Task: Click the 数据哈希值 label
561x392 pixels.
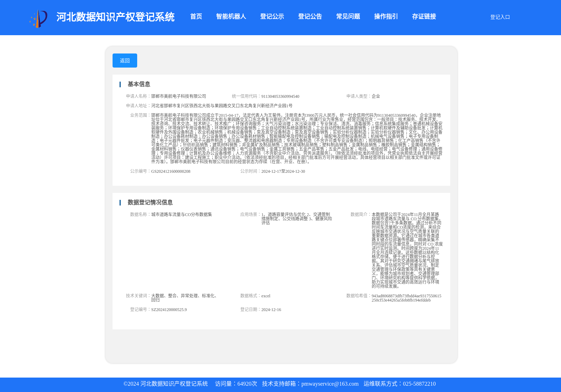Action: 358,296
